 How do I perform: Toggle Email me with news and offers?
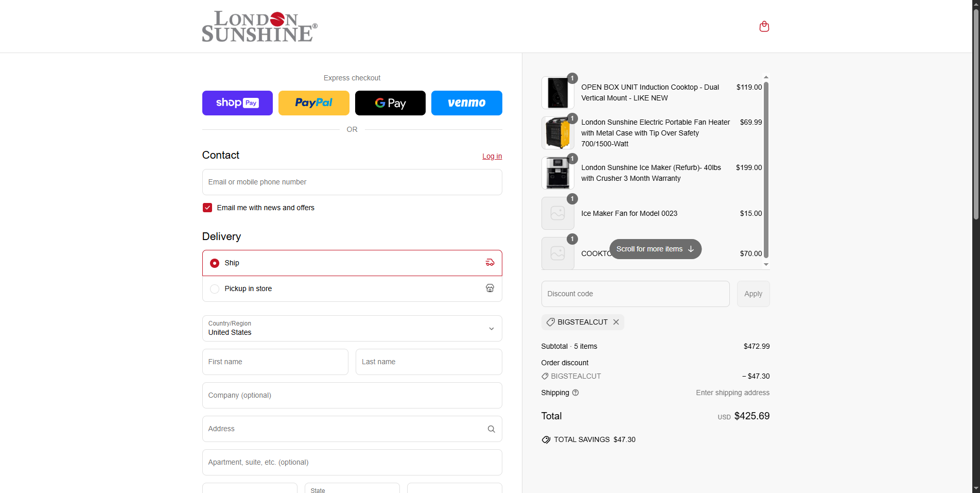point(207,208)
